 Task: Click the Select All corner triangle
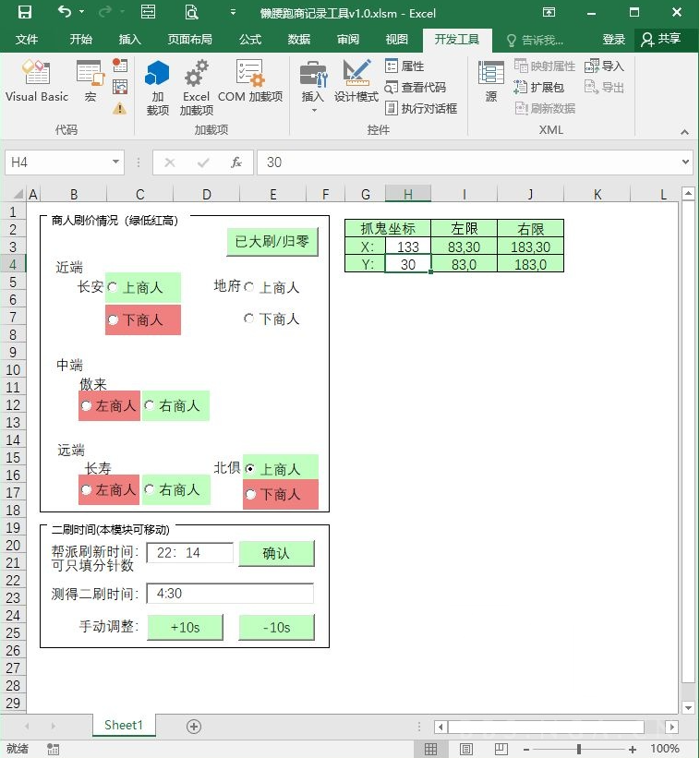pos(18,194)
